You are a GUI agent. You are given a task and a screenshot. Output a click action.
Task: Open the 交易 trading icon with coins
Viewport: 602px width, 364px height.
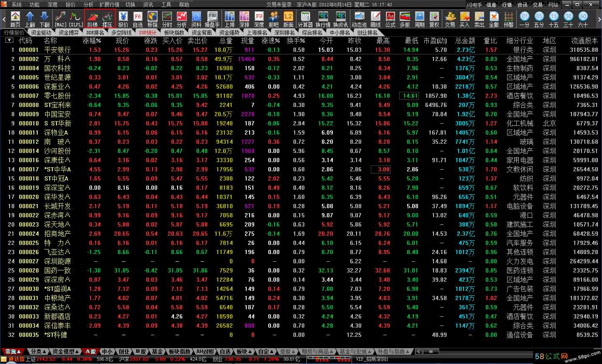(450, 19)
